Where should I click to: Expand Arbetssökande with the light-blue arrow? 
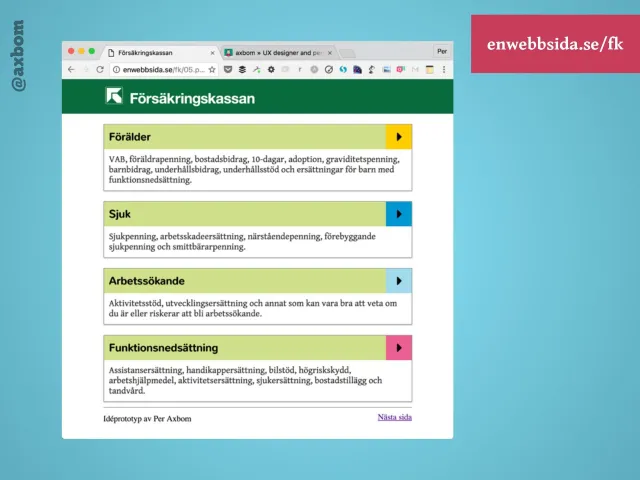(x=399, y=281)
